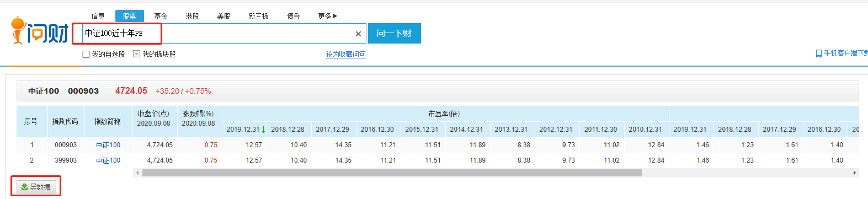Click the 指数代码 column header

(65, 121)
